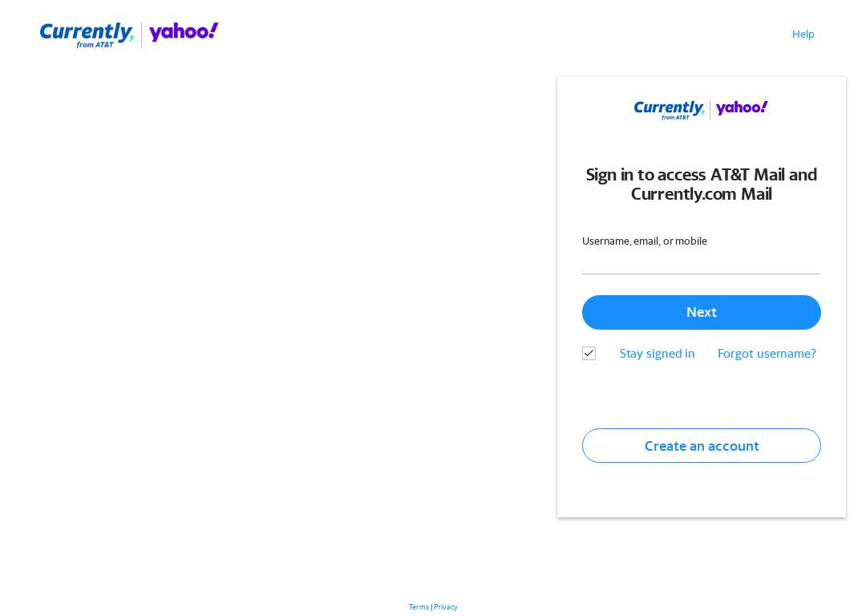Open the 'Forgot username?' link
866x616 pixels.
coord(767,354)
